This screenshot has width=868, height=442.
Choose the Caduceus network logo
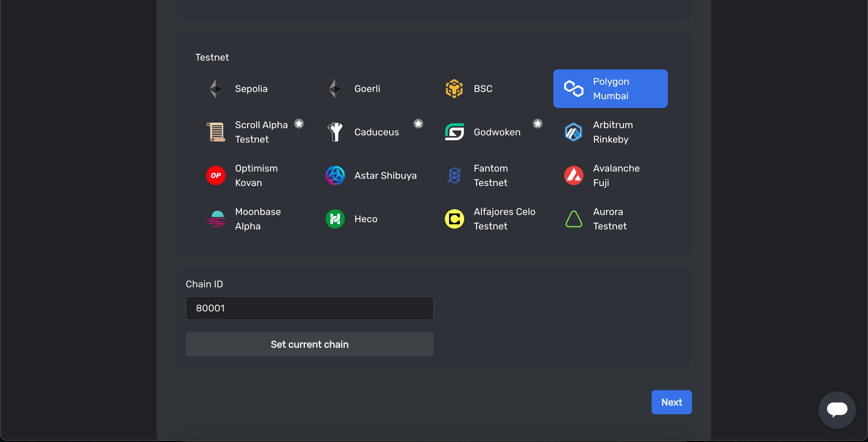pos(335,132)
